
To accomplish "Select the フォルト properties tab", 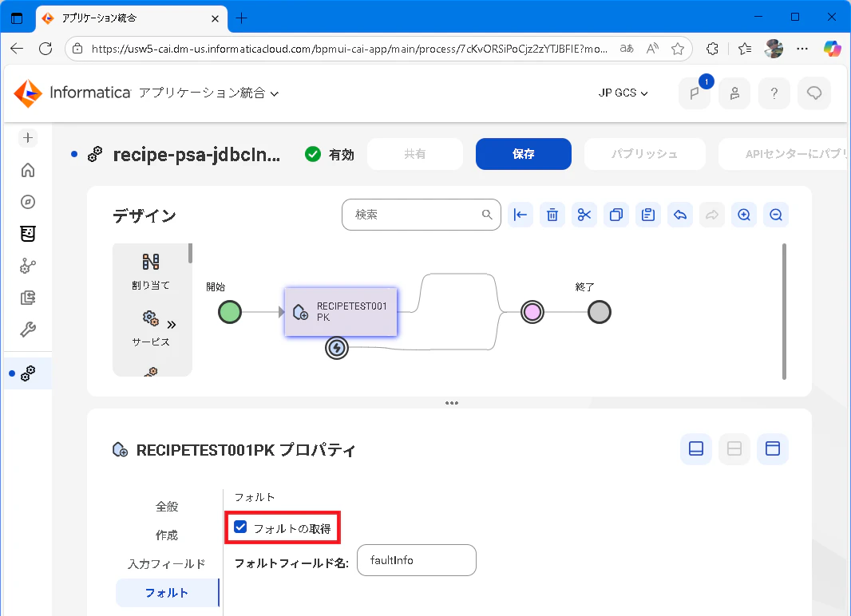I will (167, 593).
